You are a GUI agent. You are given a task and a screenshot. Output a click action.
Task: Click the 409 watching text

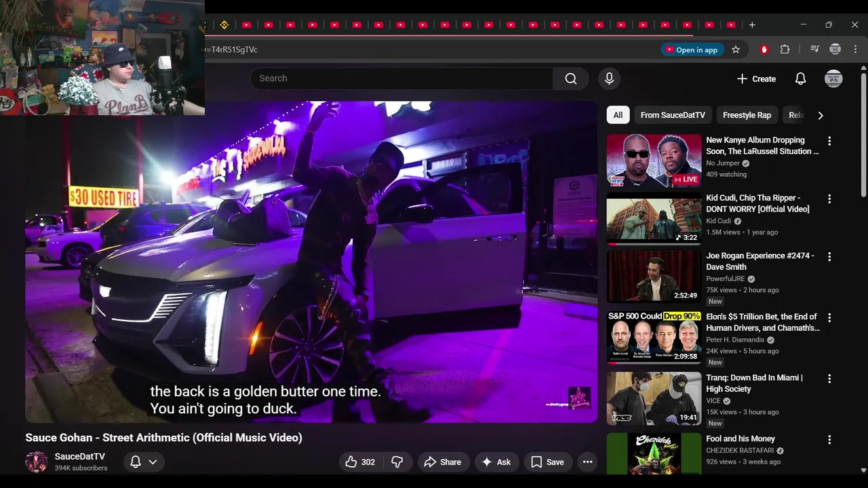click(726, 174)
